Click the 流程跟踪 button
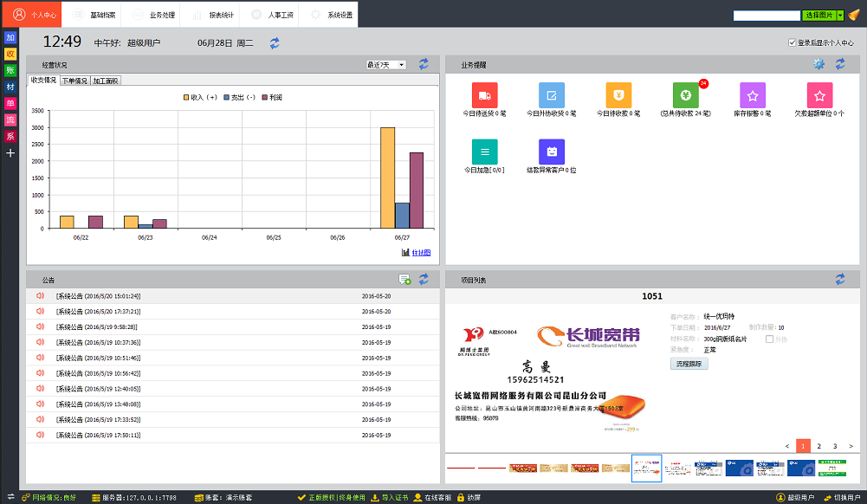Screen dimensions: 867x504 click(689, 364)
